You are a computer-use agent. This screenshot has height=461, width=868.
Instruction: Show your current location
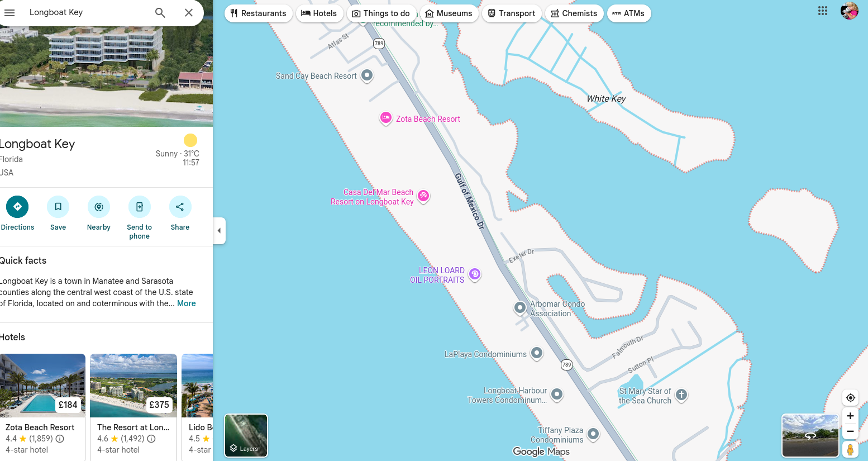click(850, 398)
